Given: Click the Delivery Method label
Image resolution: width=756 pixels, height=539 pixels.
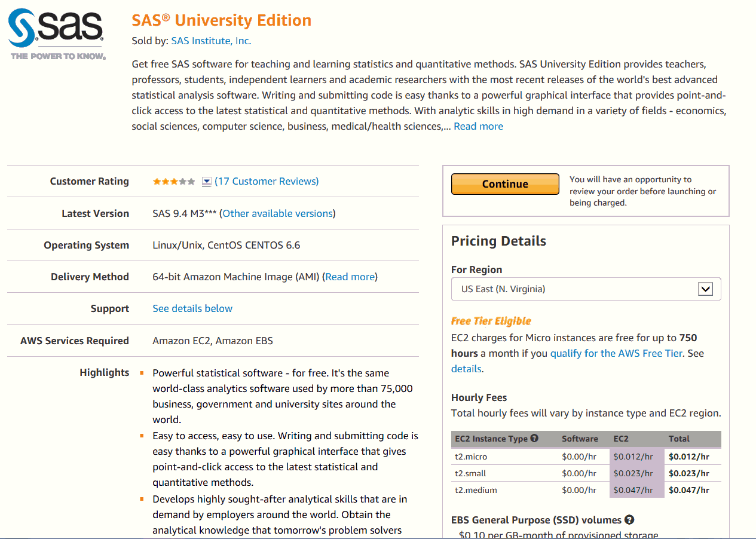Looking at the screenshot, I should point(90,277).
